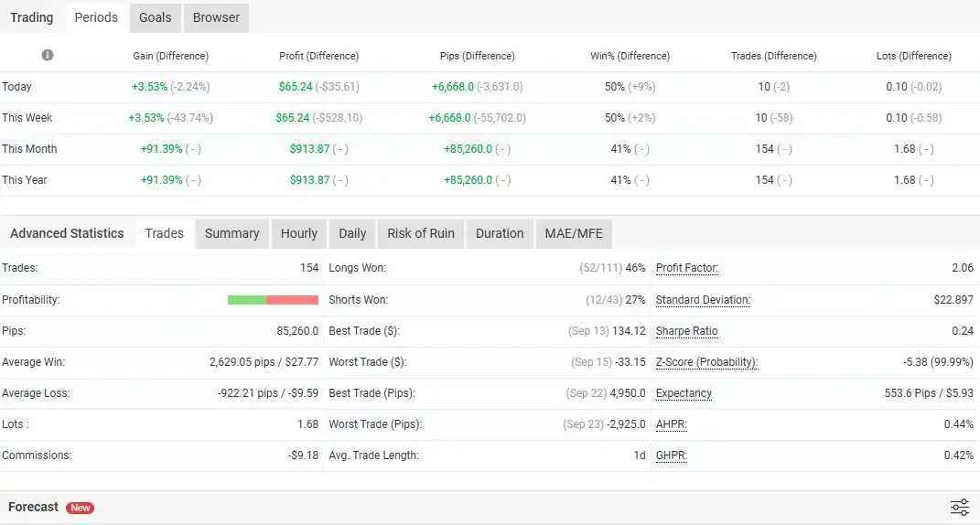
Task: Click the AHPR label
Action: [671, 424]
